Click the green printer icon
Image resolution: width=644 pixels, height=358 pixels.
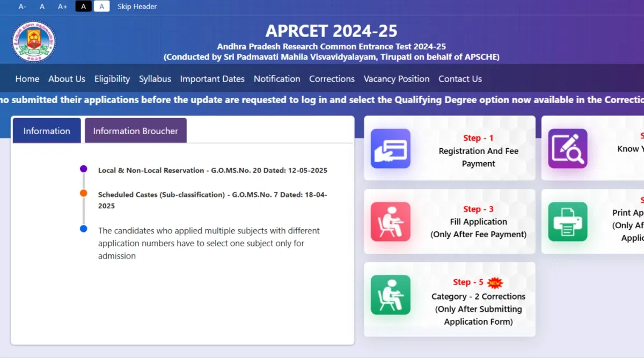click(567, 222)
